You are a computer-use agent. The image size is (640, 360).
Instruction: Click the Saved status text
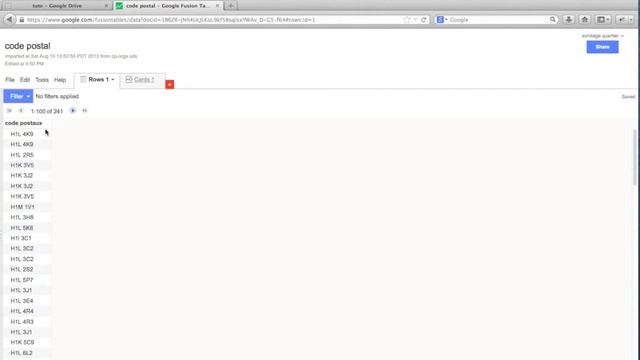pos(628,97)
